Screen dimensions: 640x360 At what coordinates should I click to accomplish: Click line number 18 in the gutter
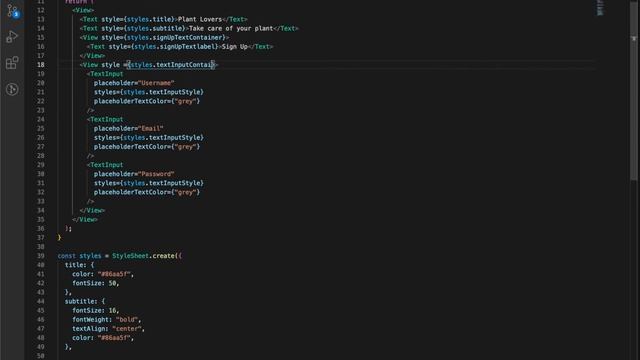[x=41, y=65]
